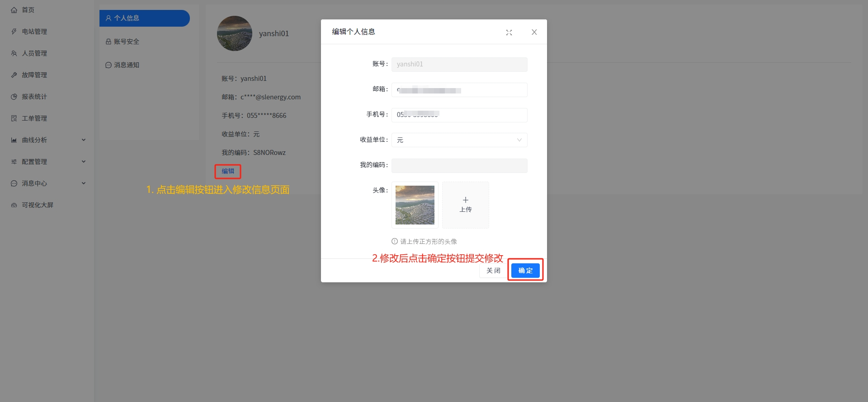Click the plus icon to upload avatar

pyautogui.click(x=465, y=200)
